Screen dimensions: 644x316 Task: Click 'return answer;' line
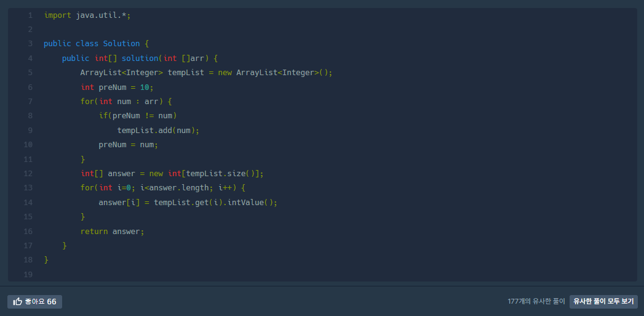(x=113, y=231)
